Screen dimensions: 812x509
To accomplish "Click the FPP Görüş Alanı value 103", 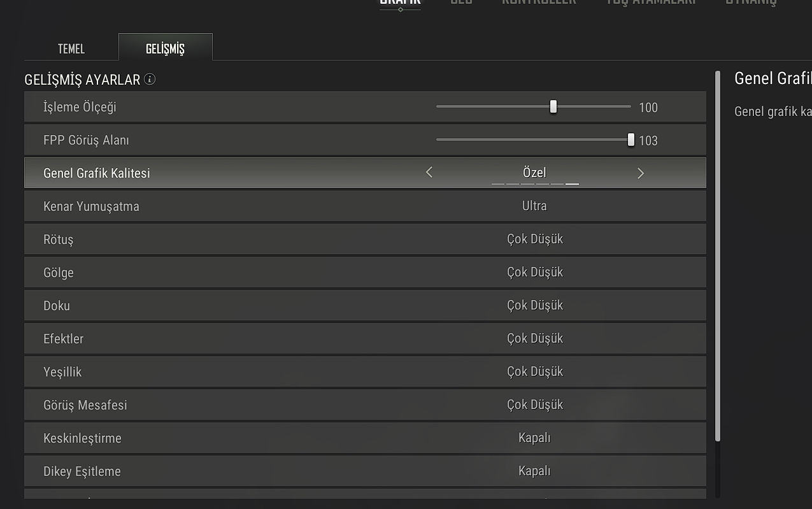I will (648, 141).
